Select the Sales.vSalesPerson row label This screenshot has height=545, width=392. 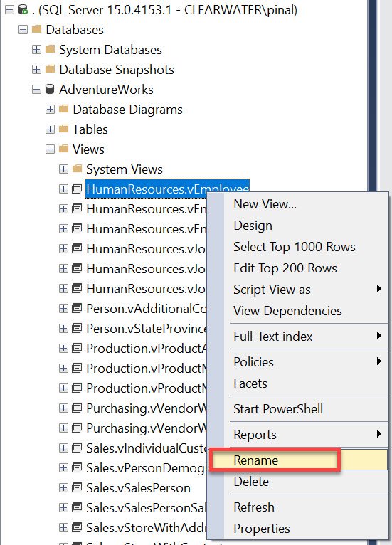point(138,488)
